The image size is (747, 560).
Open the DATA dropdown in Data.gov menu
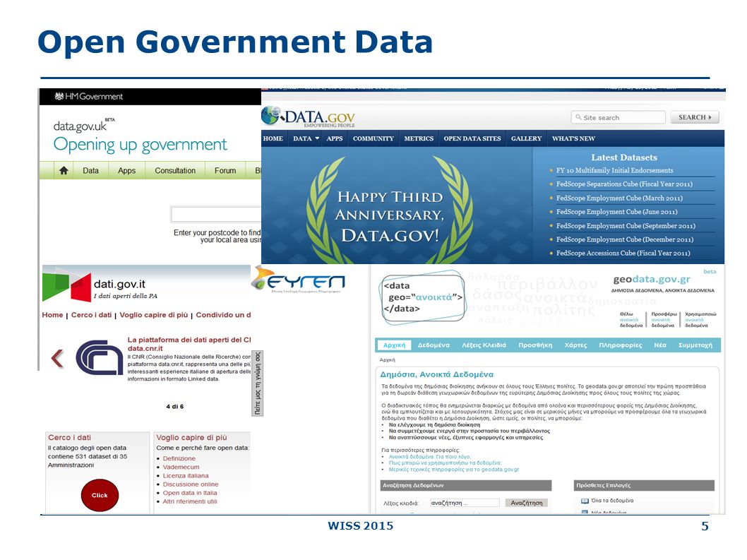coord(306,138)
